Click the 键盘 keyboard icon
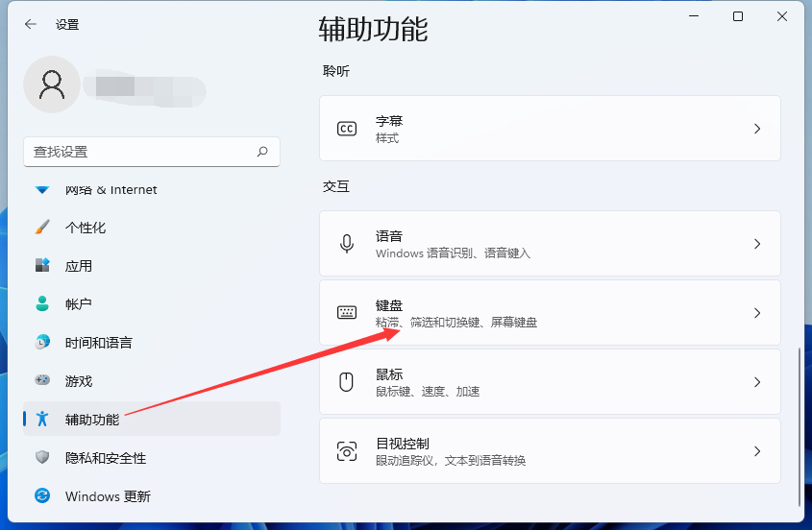 pos(347,313)
